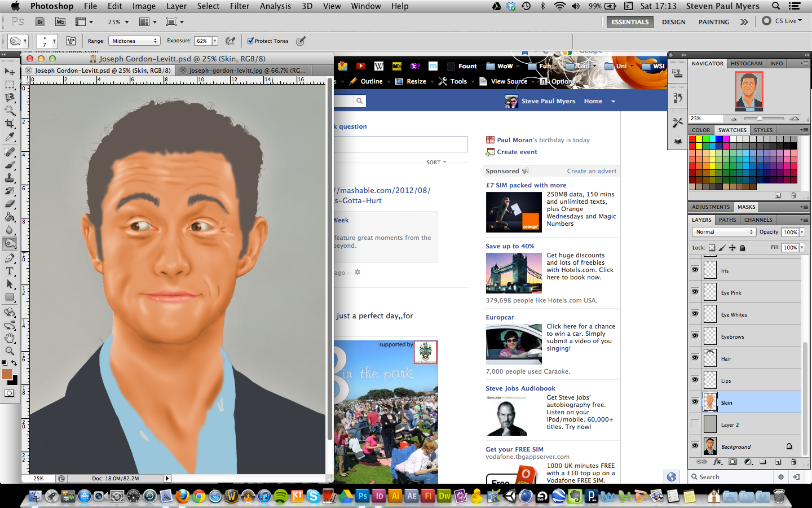The image size is (812, 508).
Task: Delete layer with the trash icon
Action: tap(793, 462)
